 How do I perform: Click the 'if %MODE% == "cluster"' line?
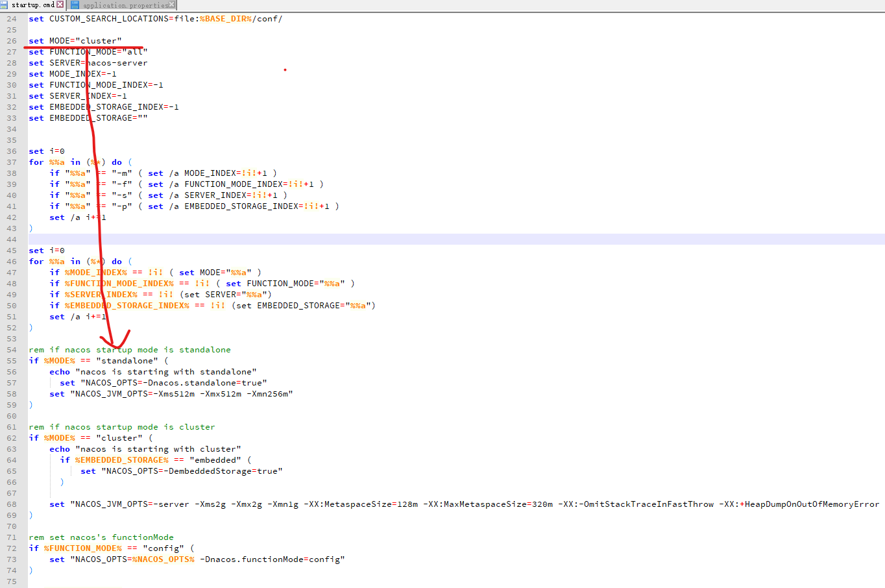(90, 438)
